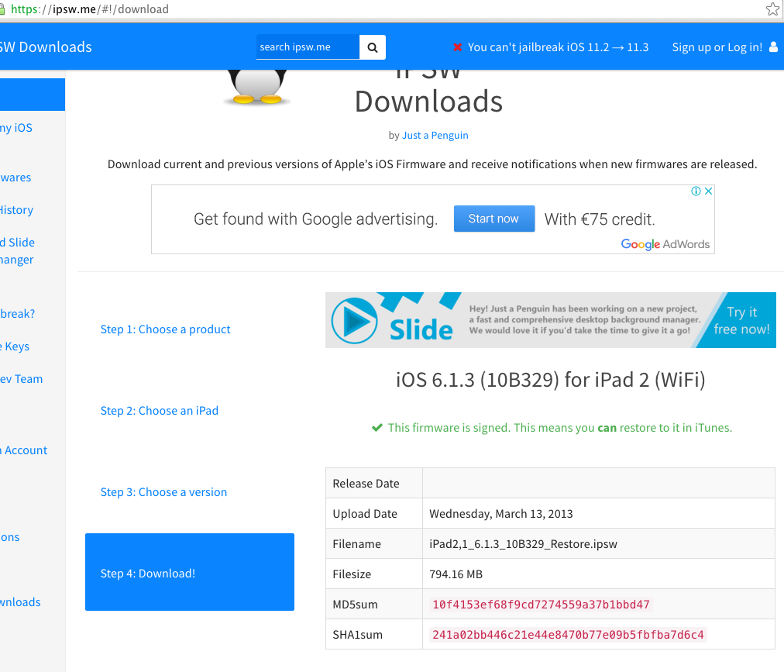Click the MD5sum hash value
784x672 pixels.
(x=541, y=605)
